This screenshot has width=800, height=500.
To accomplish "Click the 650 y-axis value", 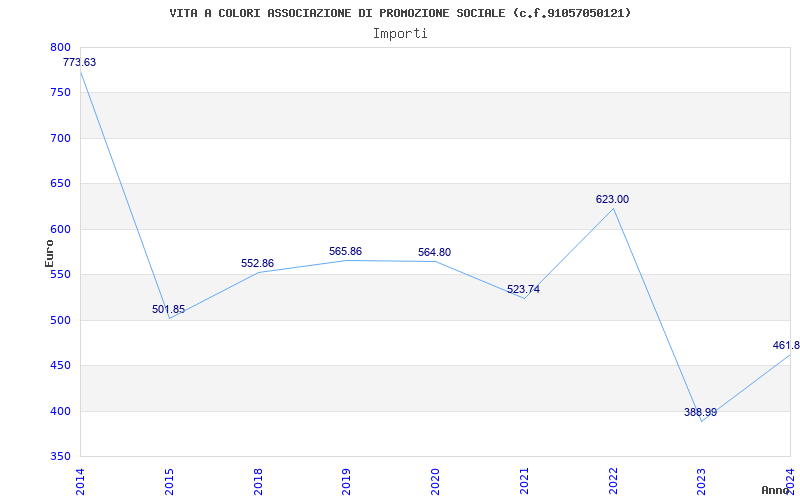I will [60, 184].
